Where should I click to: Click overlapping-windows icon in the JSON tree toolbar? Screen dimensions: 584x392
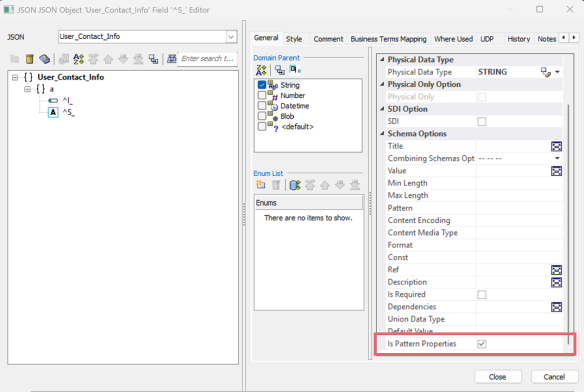click(153, 59)
